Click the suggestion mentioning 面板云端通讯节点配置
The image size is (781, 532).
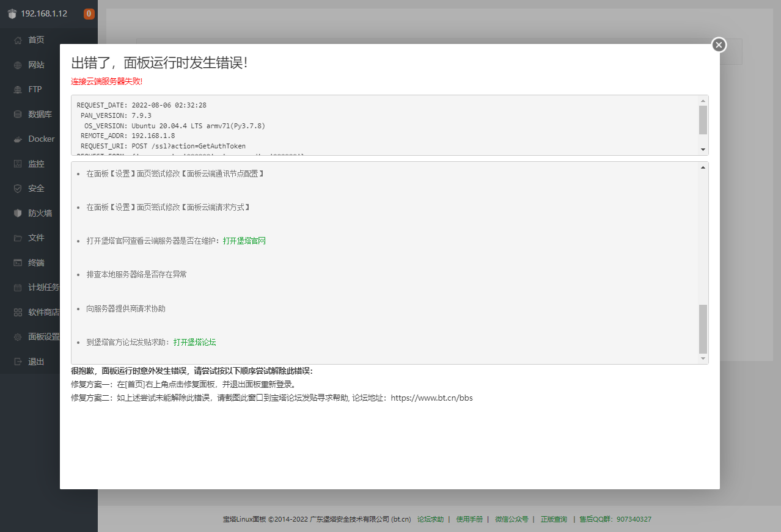pos(175,173)
